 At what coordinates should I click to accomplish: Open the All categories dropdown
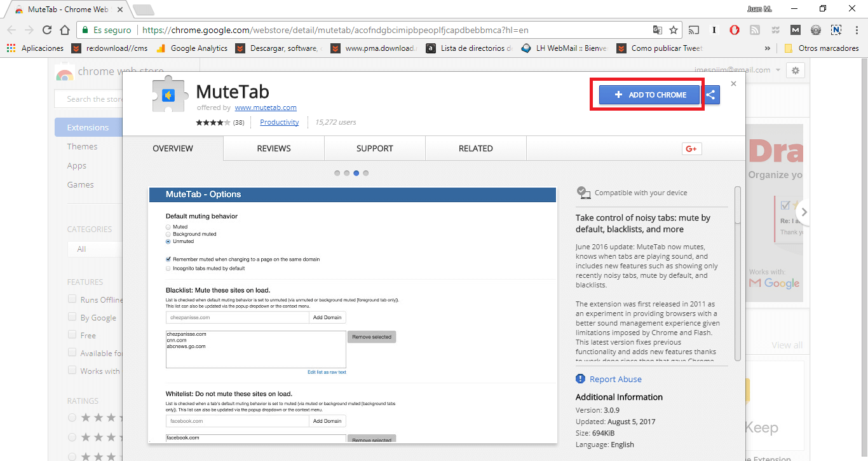pyautogui.click(x=95, y=249)
